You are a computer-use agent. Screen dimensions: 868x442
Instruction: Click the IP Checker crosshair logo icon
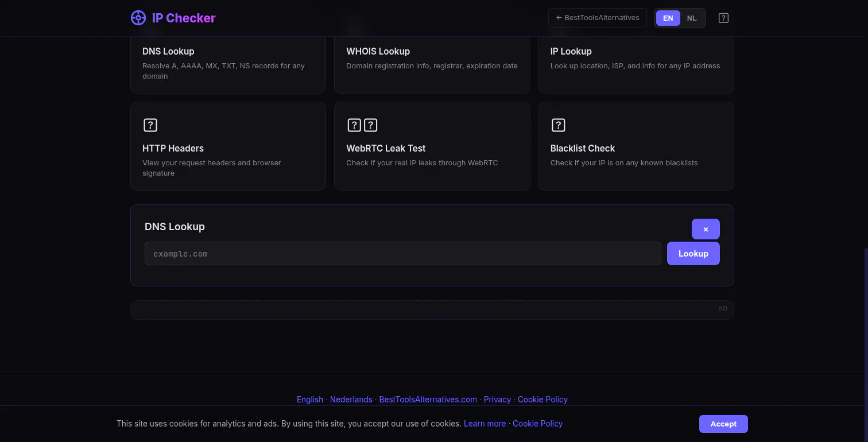pos(138,18)
